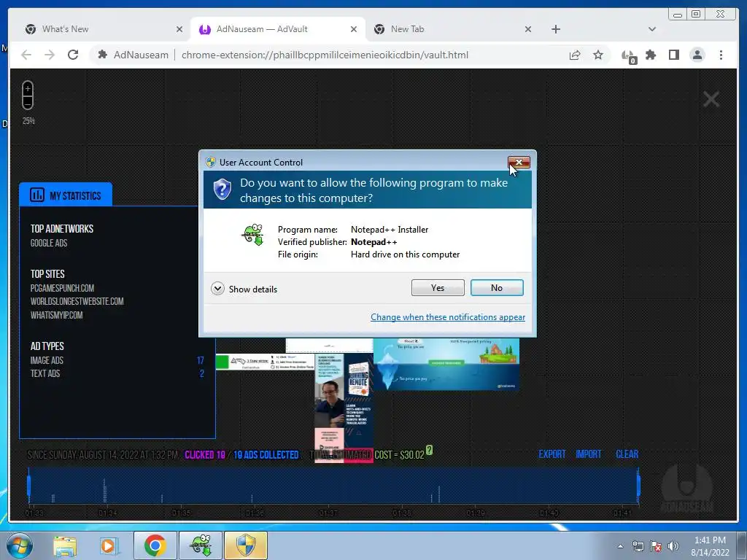This screenshot has width=747, height=560.
Task: Click EXPORT in the vault
Action: 552,454
